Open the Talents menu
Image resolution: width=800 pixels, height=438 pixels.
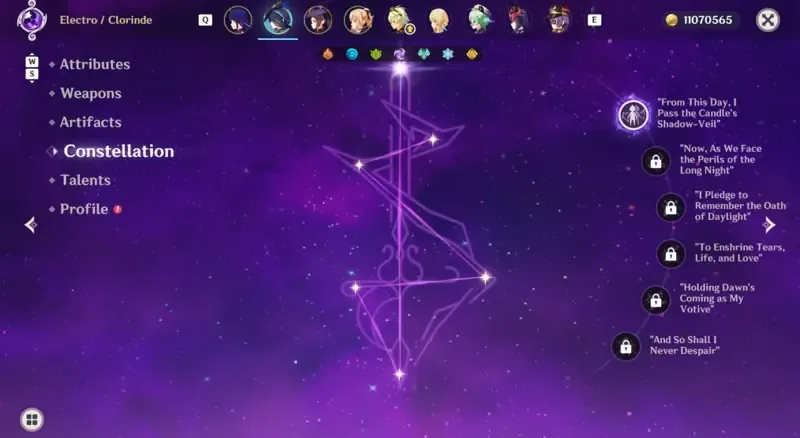tap(85, 180)
